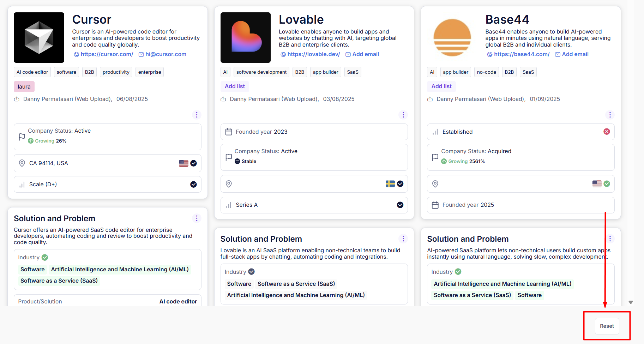
Task: Click the scroll down arrow on the scrollbar
Action: 631,302
